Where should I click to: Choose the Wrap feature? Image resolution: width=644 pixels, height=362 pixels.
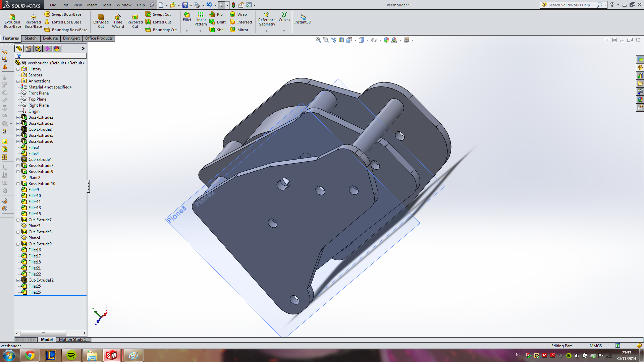[x=238, y=14]
